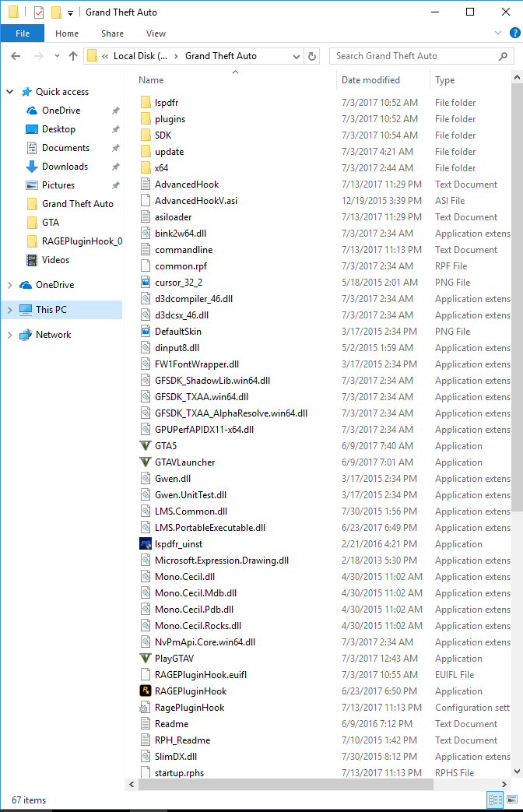This screenshot has height=812, width=523.
Task: Click the AdvancedHook text document icon
Action: [146, 184]
